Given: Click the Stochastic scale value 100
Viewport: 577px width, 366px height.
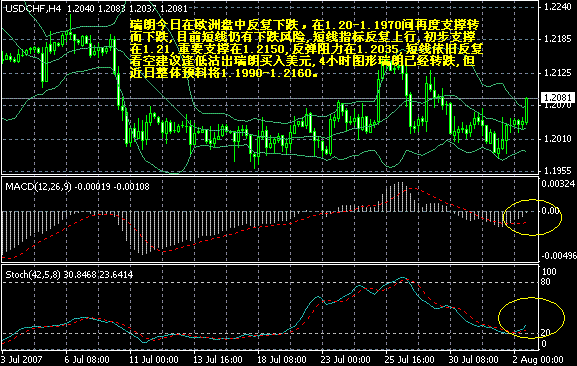Looking at the screenshot, I should coord(549,272).
